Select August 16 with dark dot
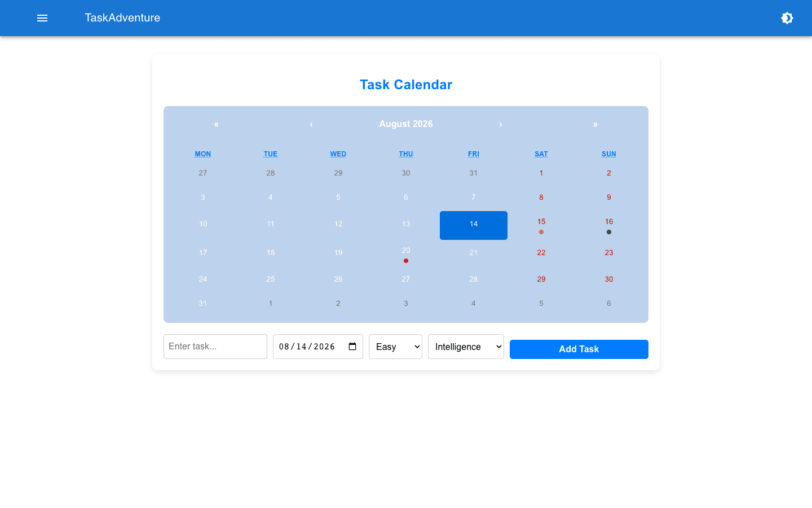 coord(609,225)
